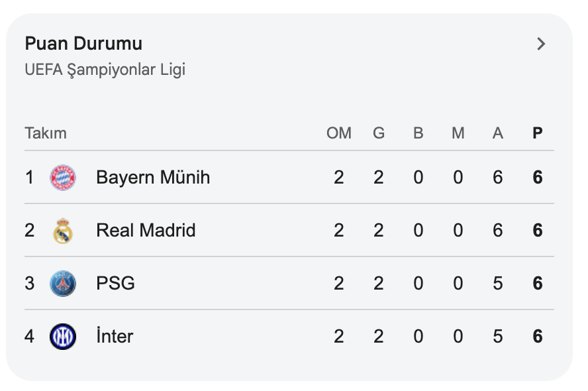Select the Real Madrid team name

[x=146, y=231]
